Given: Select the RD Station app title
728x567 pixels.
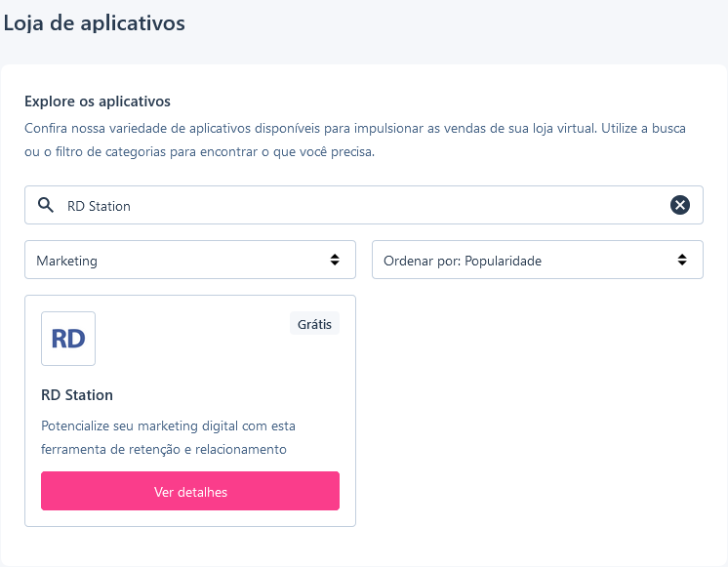Looking at the screenshot, I should click(x=77, y=394).
